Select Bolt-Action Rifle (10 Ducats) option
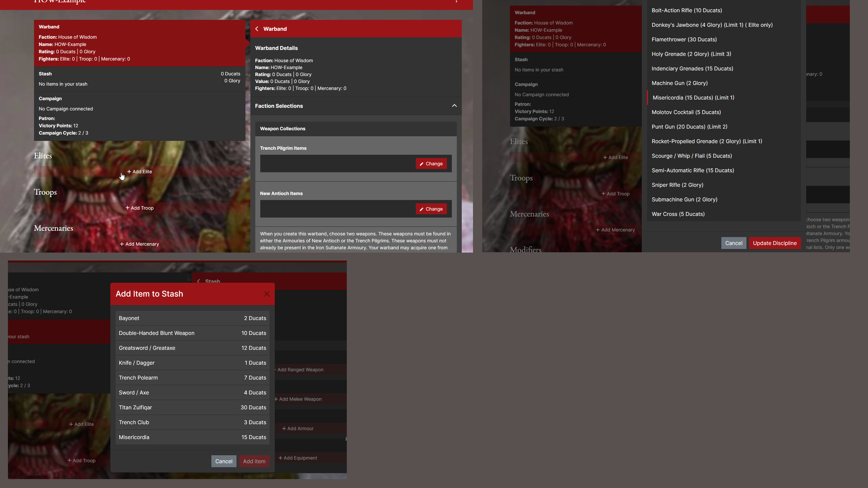Viewport: 868px width, 488px height. click(723, 10)
